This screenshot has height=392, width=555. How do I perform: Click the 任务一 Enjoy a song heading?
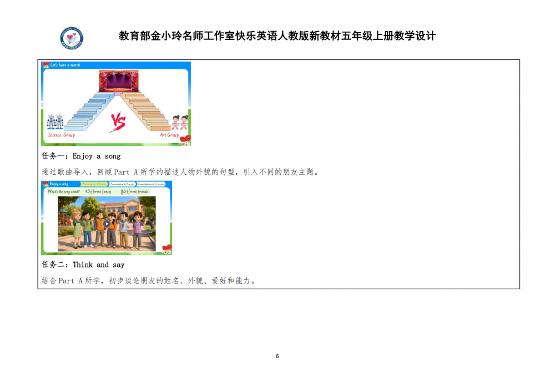click(x=81, y=156)
